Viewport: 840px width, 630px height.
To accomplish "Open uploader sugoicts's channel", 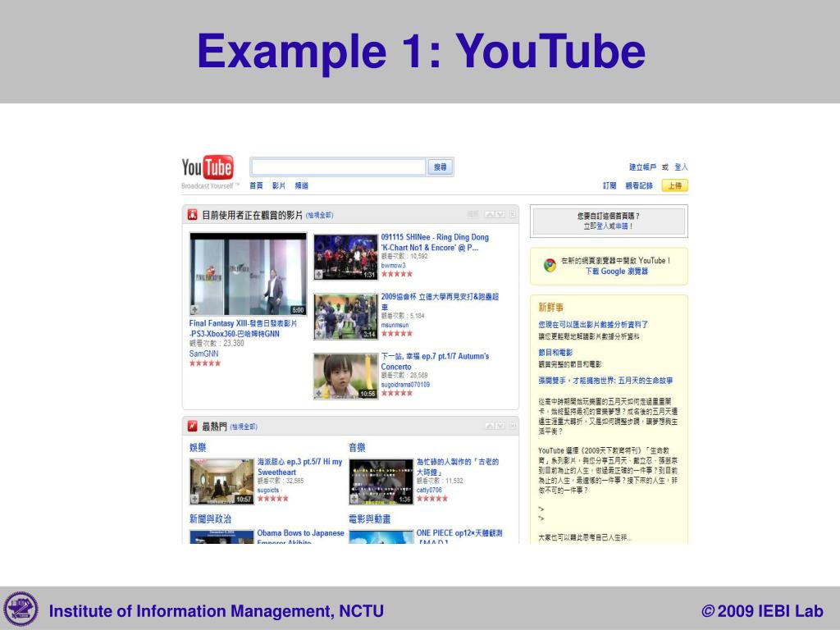I will coord(268,490).
